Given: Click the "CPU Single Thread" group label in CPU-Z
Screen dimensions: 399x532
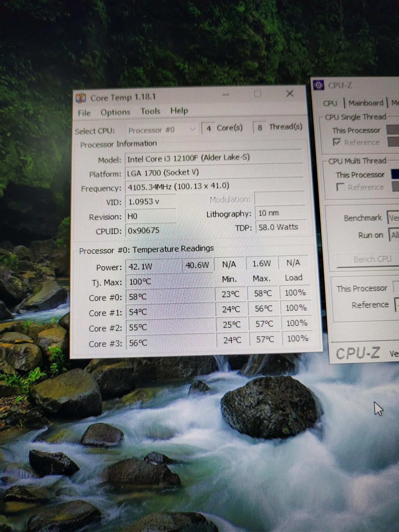Looking at the screenshot, I should pos(356,117).
